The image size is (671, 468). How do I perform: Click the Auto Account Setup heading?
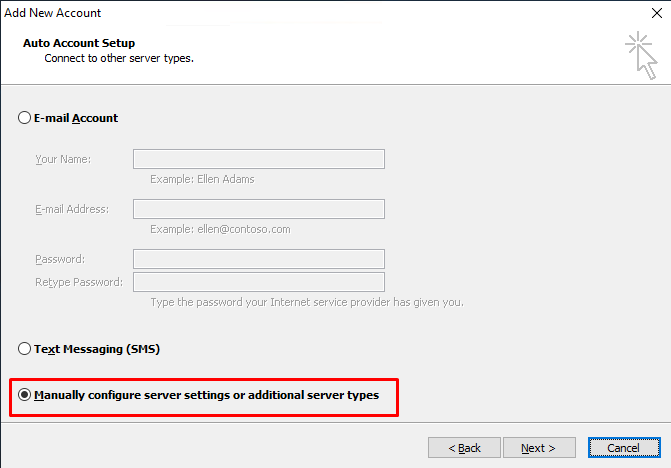(x=79, y=43)
